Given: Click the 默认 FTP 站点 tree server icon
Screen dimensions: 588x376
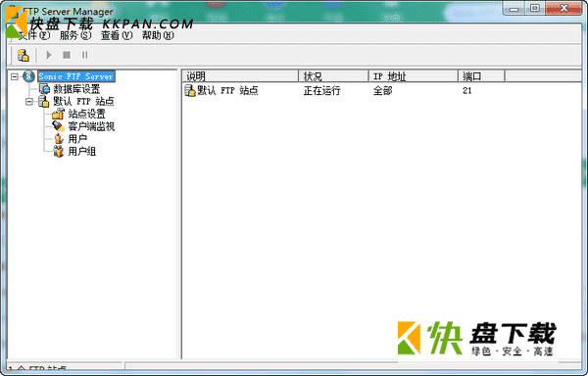Looking at the screenshot, I should pos(44,101).
